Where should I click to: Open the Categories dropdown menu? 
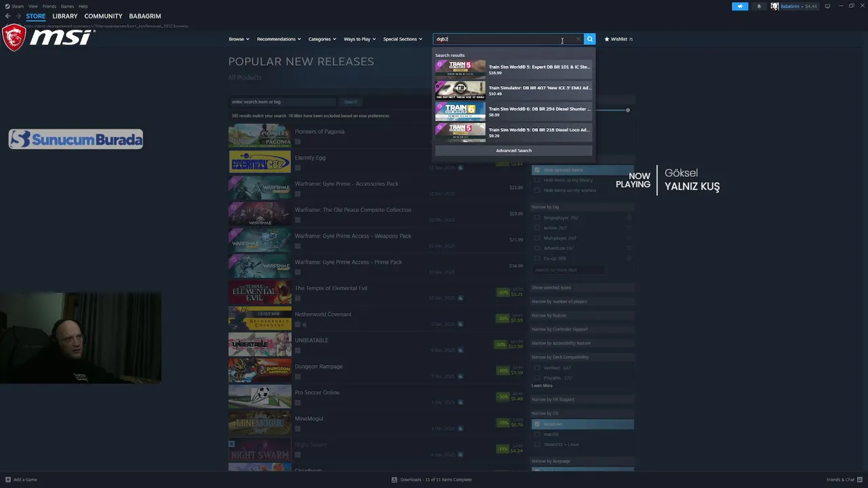[322, 39]
